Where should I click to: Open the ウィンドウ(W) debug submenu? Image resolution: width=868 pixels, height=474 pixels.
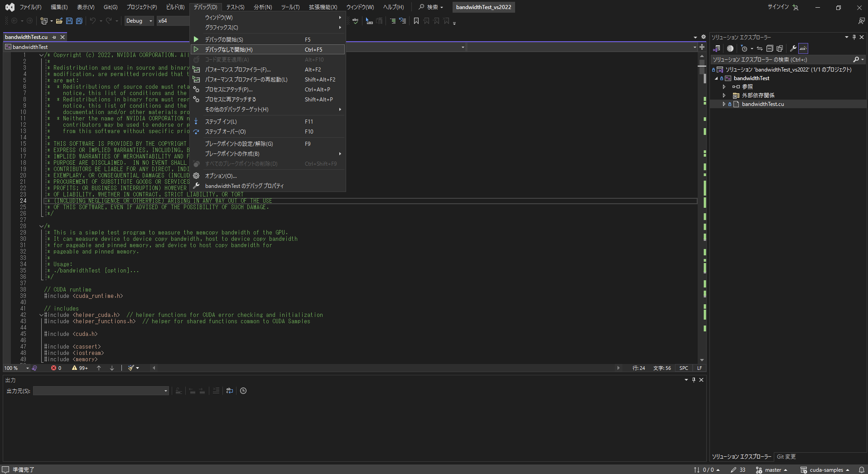[x=268, y=18]
